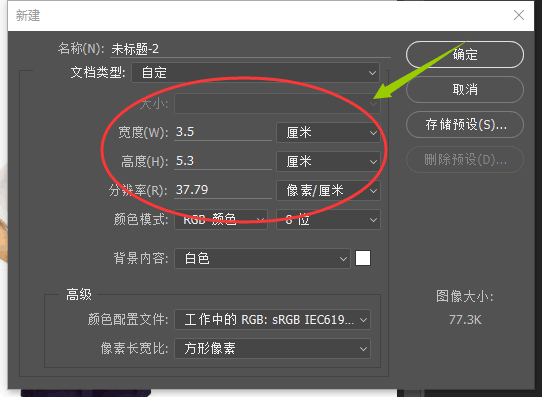Click 存储预设(S)... button
Screen dimensions: 542x397
point(465,124)
